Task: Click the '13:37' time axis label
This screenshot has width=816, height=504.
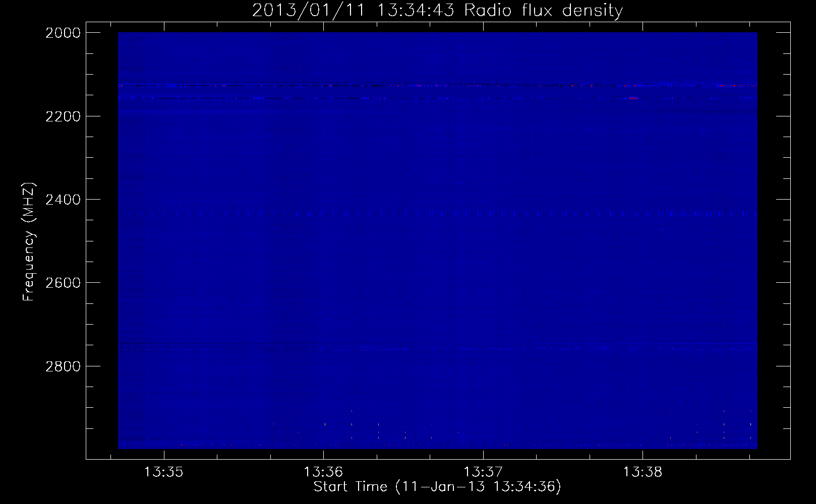Action: pyautogui.click(x=483, y=472)
